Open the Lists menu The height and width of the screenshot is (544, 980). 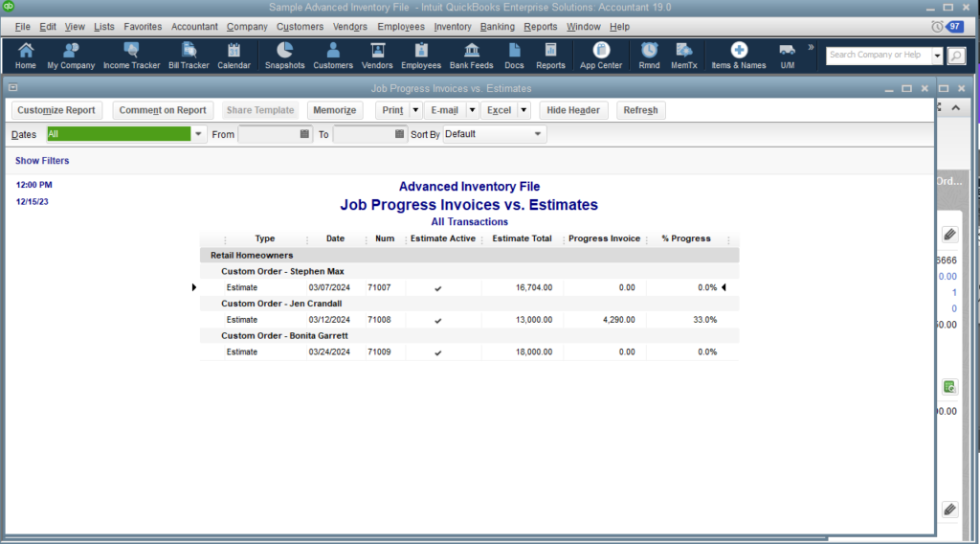click(x=103, y=26)
